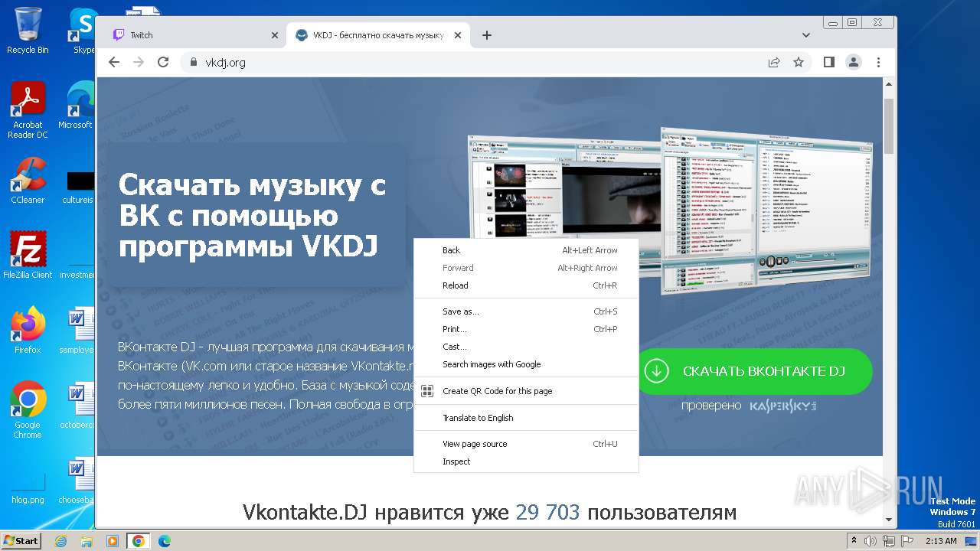The height and width of the screenshot is (551, 980).
Task: Choose Reload in context menu
Action: [x=526, y=285]
